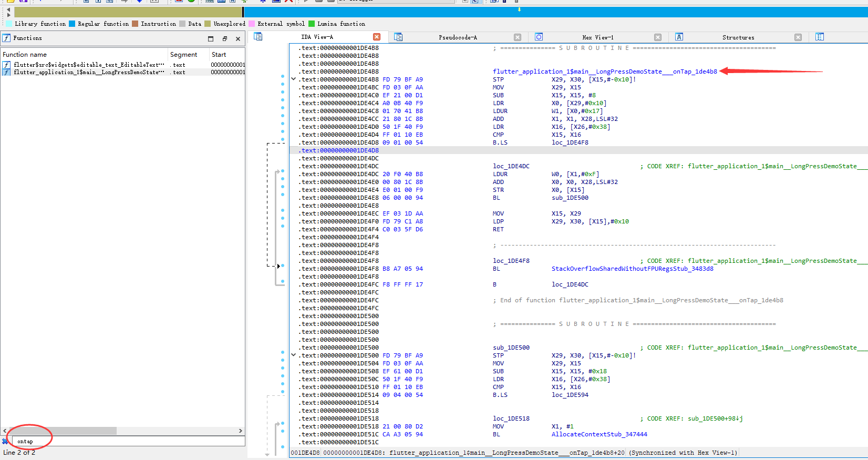Toggle breakpoint dot at 1DE4FC B line

283,281
